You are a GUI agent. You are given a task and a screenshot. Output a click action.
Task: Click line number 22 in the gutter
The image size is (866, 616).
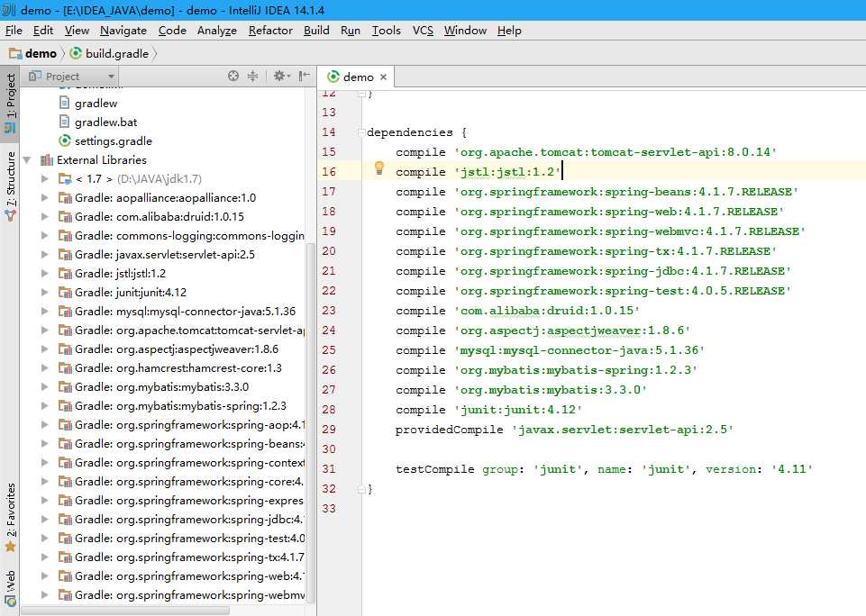click(x=329, y=291)
